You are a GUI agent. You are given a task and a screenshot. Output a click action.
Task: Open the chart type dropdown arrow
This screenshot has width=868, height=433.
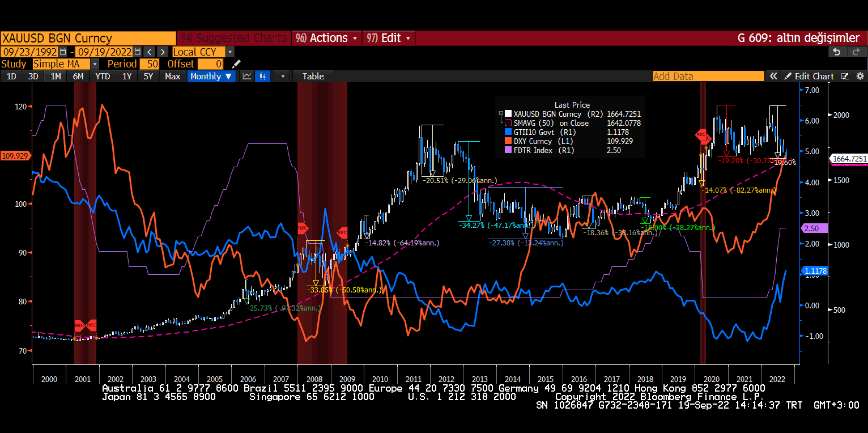tap(283, 76)
